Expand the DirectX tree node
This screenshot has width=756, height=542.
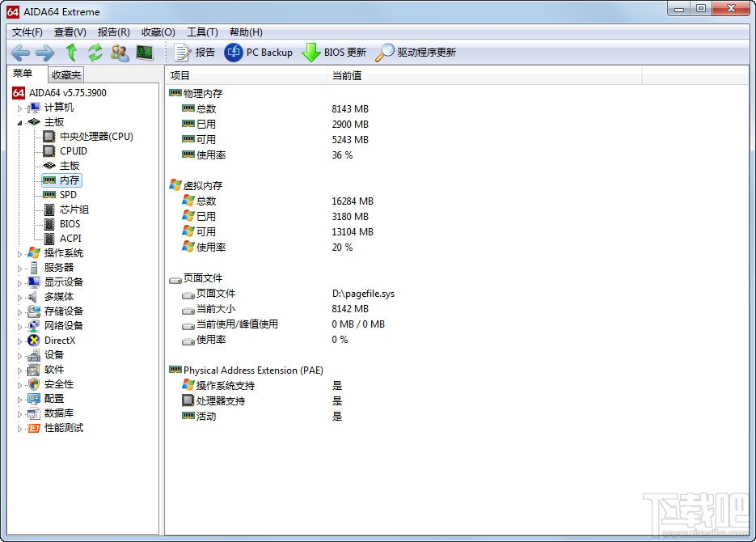[x=19, y=341]
